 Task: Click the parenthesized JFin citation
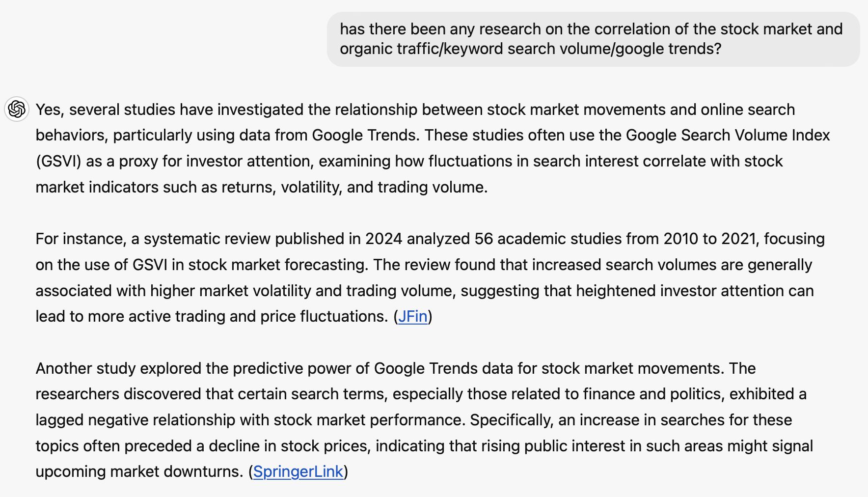[413, 316]
